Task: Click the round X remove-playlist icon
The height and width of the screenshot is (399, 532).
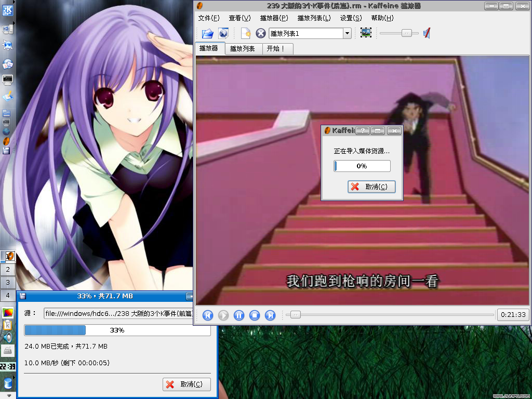Action: [x=261, y=33]
